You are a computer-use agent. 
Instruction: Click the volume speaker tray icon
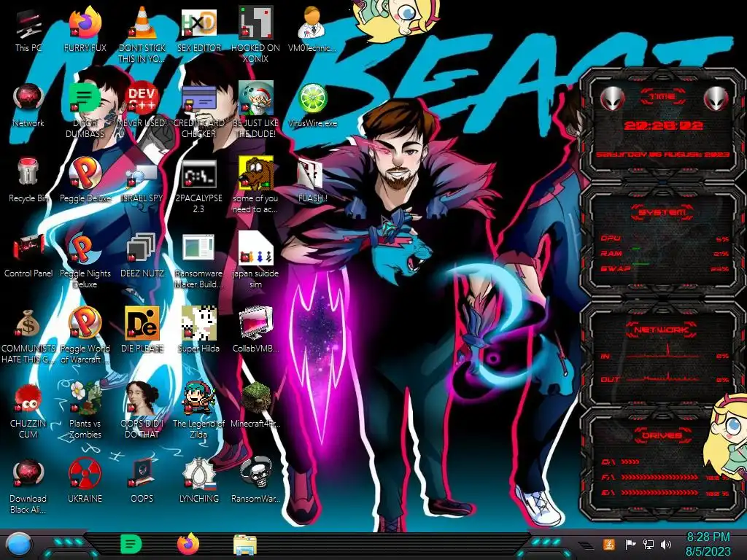coord(666,544)
